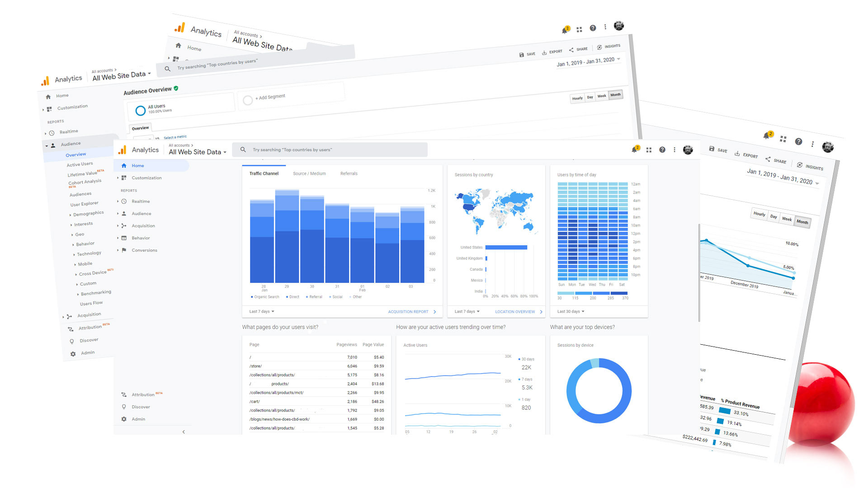Click notification bell in right background window

(767, 135)
